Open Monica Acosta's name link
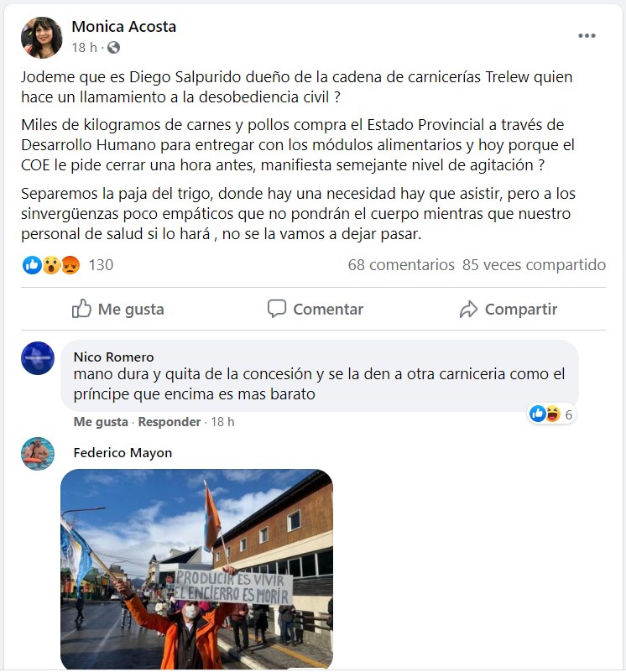The image size is (626, 672). tap(124, 27)
